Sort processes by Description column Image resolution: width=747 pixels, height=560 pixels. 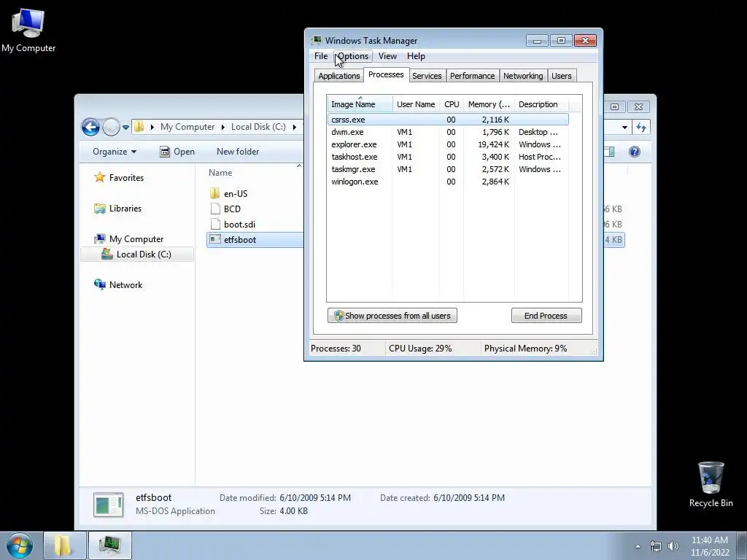tap(542, 104)
